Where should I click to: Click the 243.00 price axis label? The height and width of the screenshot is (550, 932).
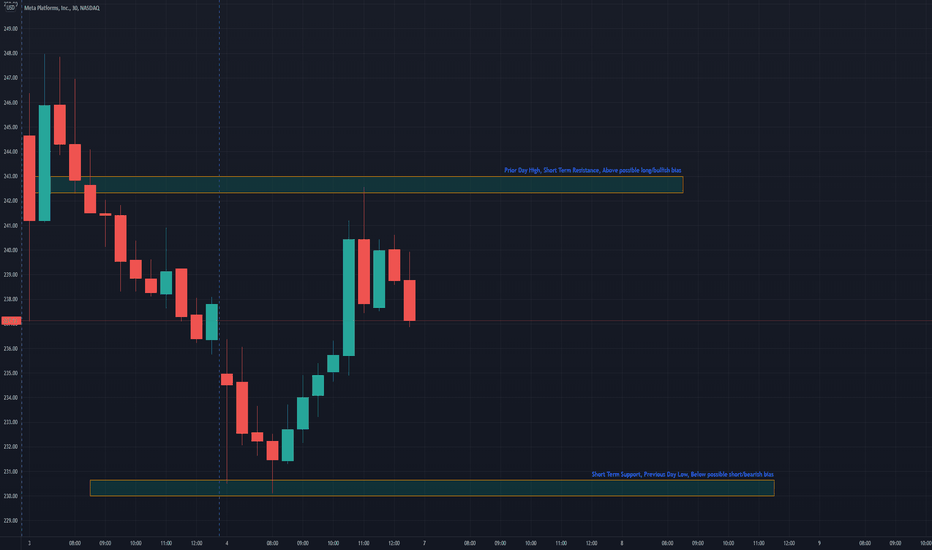click(x=11, y=177)
